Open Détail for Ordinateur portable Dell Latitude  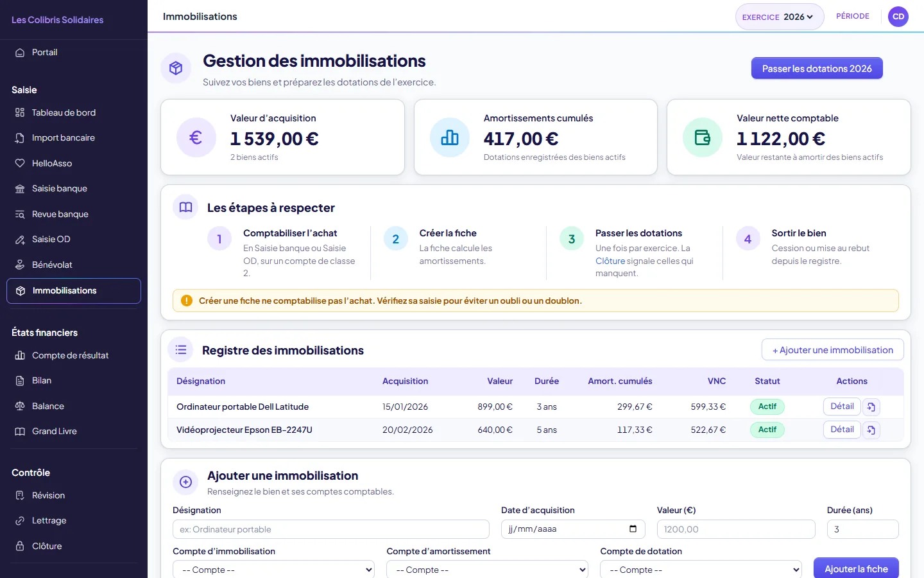(x=842, y=407)
